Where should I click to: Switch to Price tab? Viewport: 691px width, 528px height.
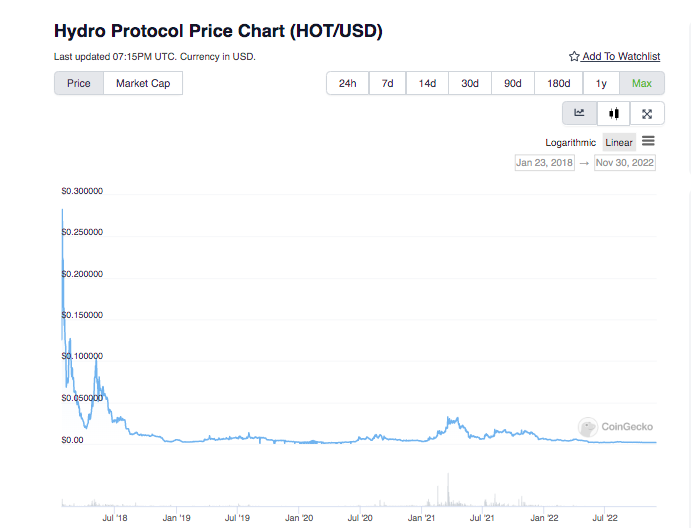click(x=79, y=83)
